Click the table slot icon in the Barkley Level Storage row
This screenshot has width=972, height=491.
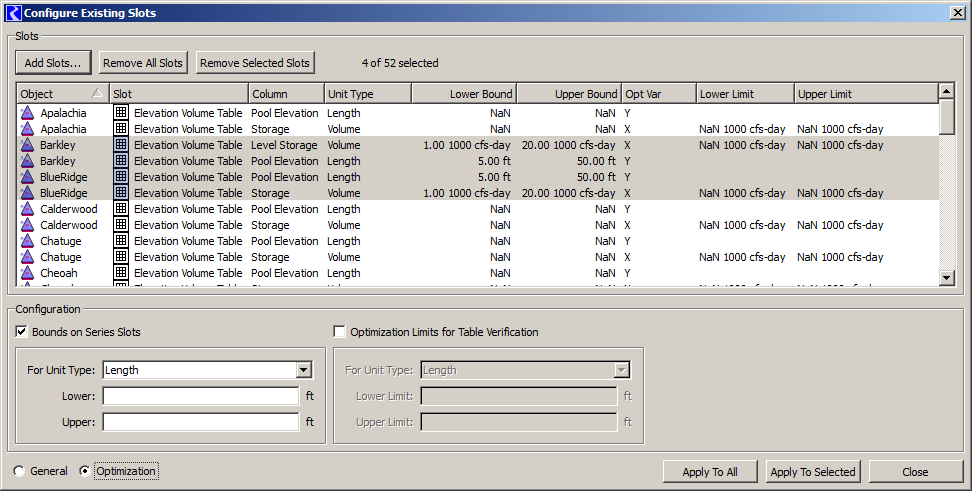coord(121,144)
